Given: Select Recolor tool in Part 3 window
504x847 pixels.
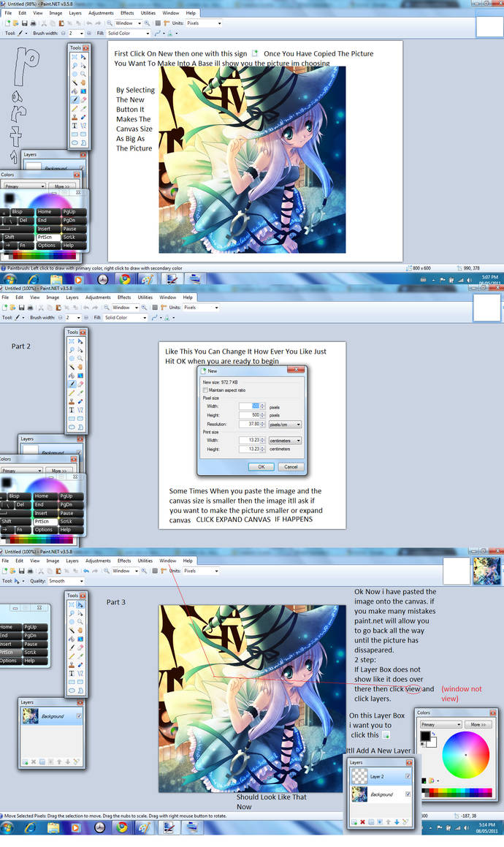Looking at the screenshot, I should click(80, 665).
